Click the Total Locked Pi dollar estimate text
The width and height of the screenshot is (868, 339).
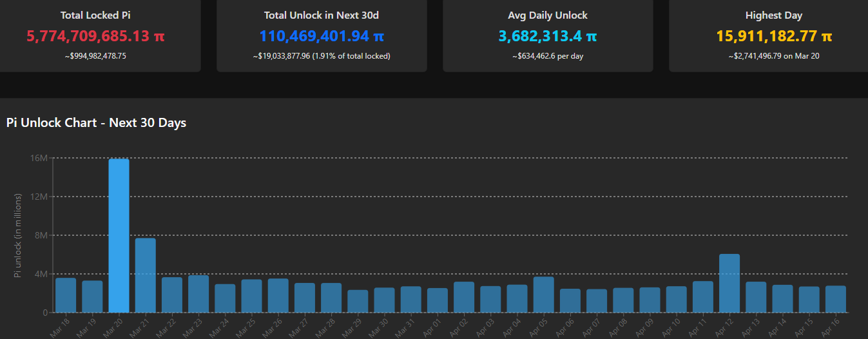pyautogui.click(x=95, y=56)
